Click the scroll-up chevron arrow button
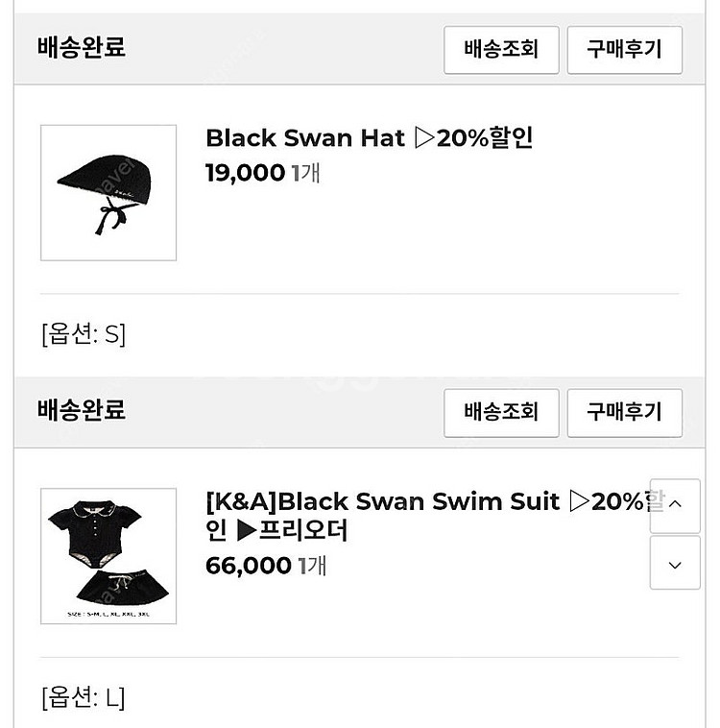 click(675, 505)
